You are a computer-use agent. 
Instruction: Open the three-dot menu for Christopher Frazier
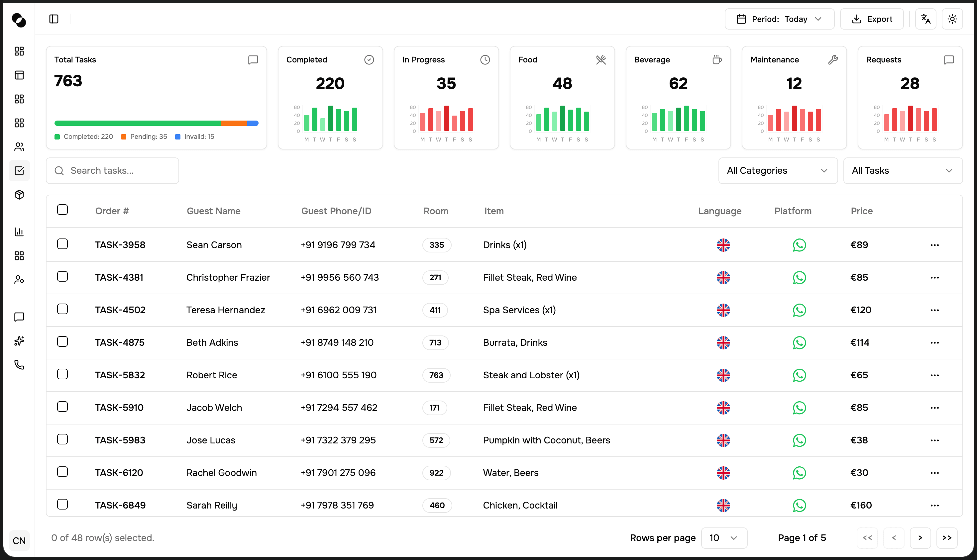[x=934, y=278]
